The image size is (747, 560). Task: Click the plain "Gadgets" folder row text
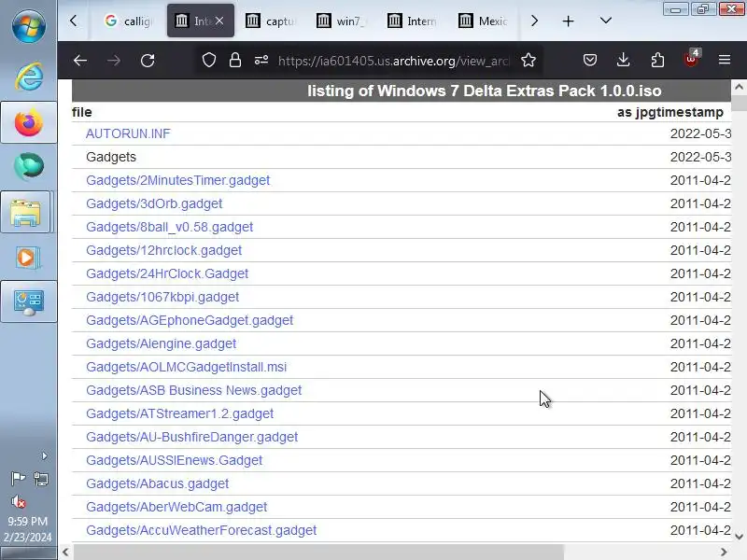coord(111,157)
